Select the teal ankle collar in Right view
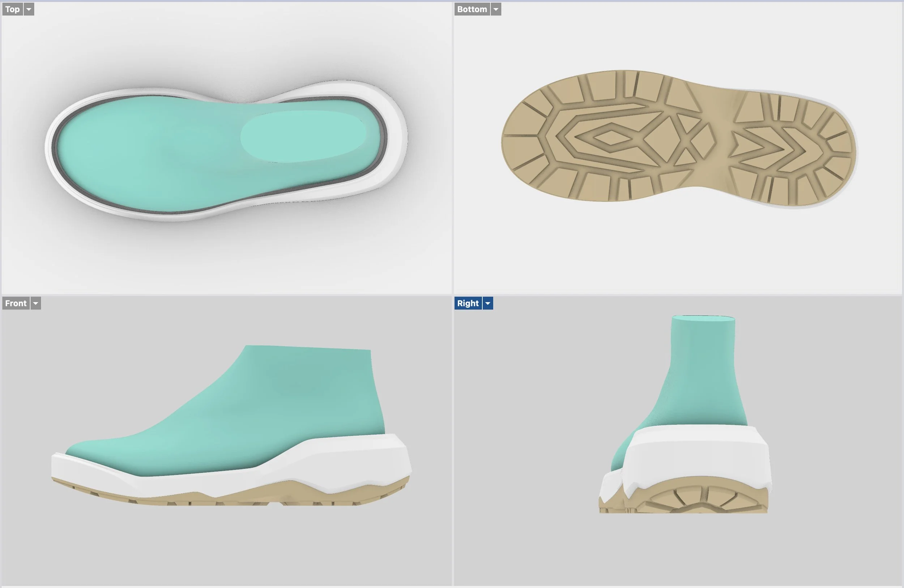The width and height of the screenshot is (904, 588). click(x=703, y=364)
